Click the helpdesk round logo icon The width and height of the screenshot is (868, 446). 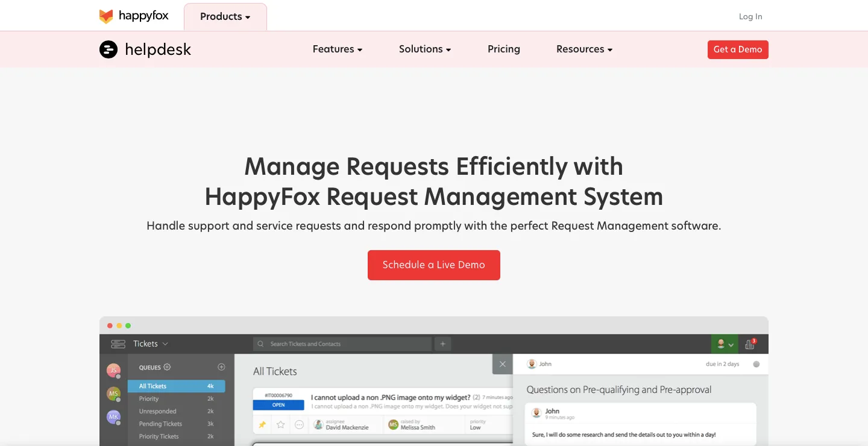click(108, 49)
